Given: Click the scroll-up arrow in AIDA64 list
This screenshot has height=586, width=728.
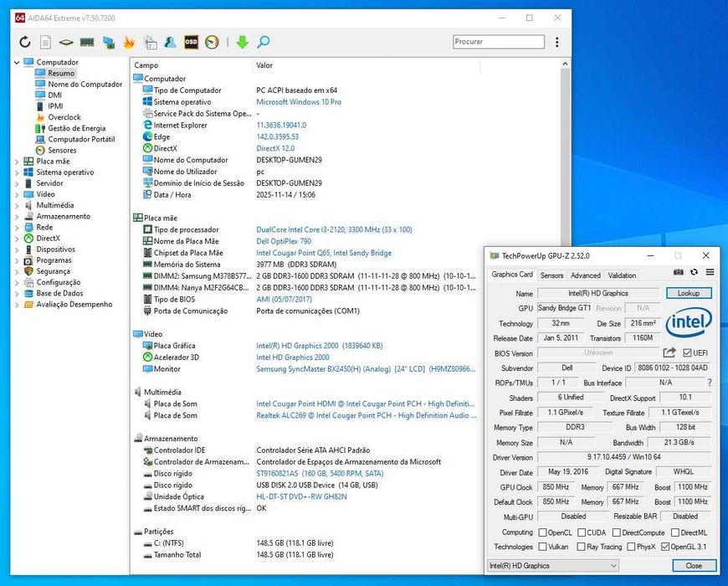Looking at the screenshot, I should 565,64.
